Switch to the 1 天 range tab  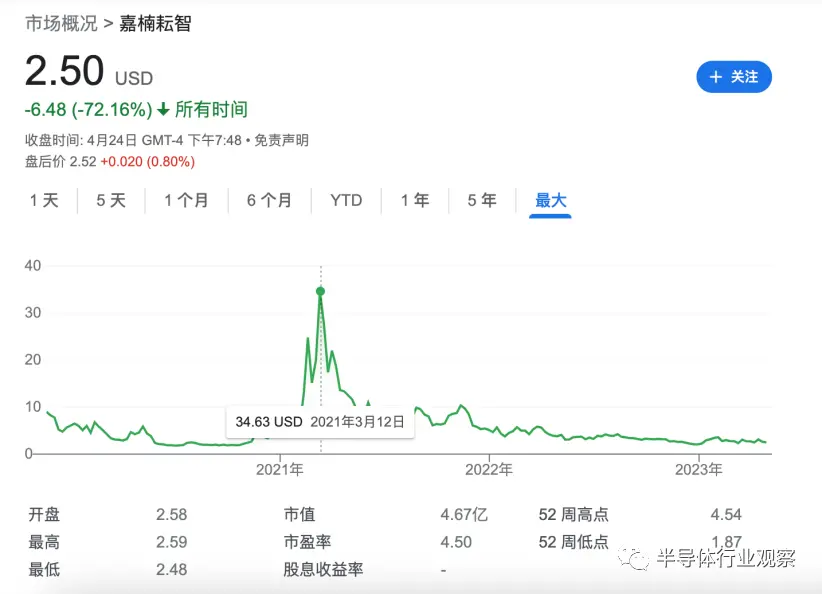pyautogui.click(x=44, y=201)
